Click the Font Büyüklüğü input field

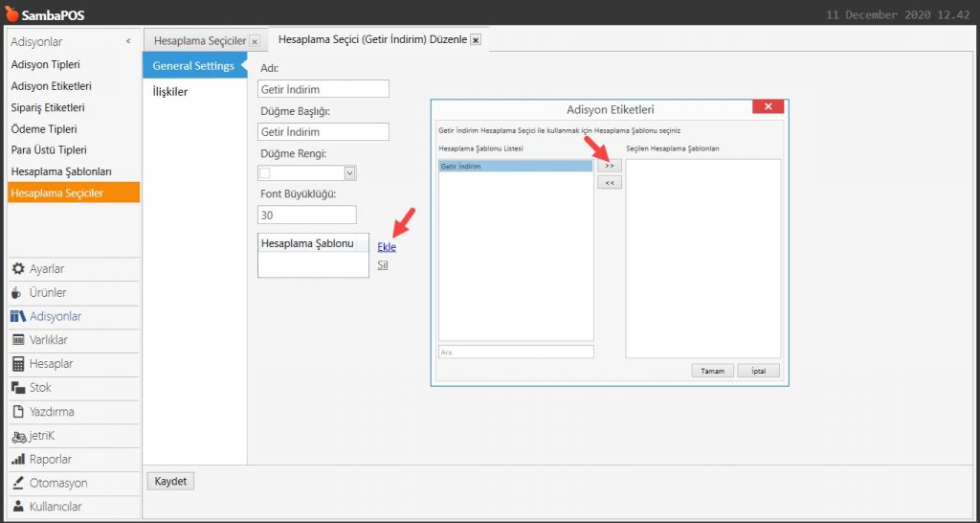click(306, 216)
